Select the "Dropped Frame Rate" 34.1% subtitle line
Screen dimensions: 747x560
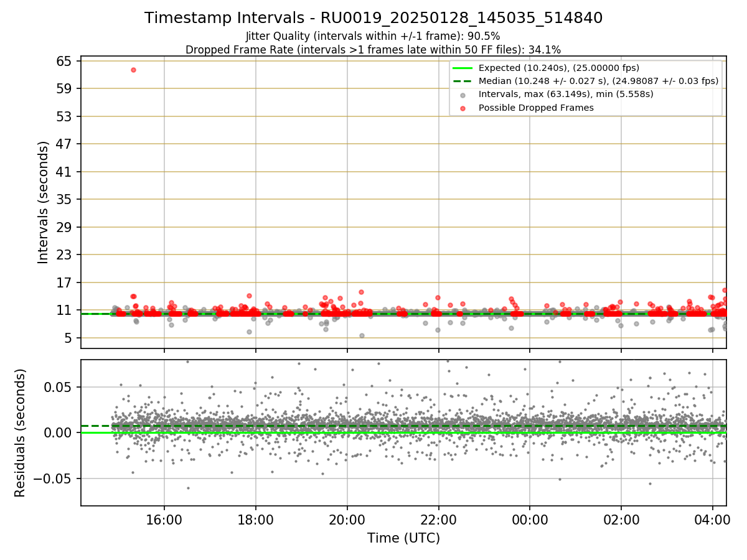tap(373, 50)
